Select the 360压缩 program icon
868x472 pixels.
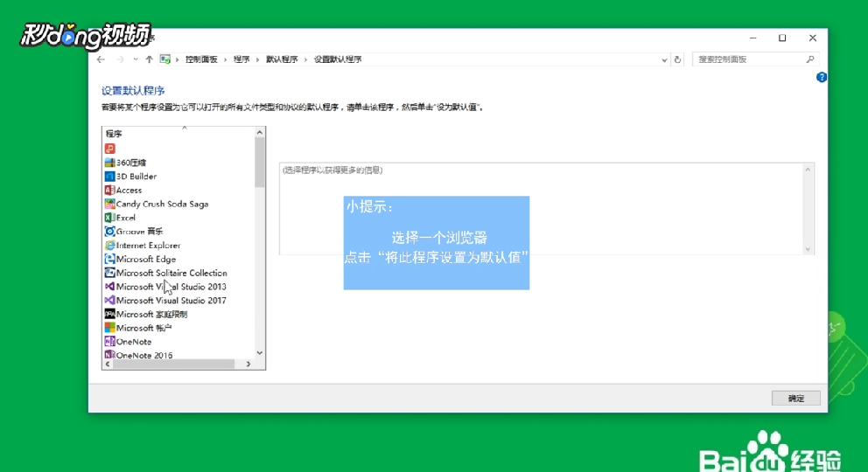(109, 163)
